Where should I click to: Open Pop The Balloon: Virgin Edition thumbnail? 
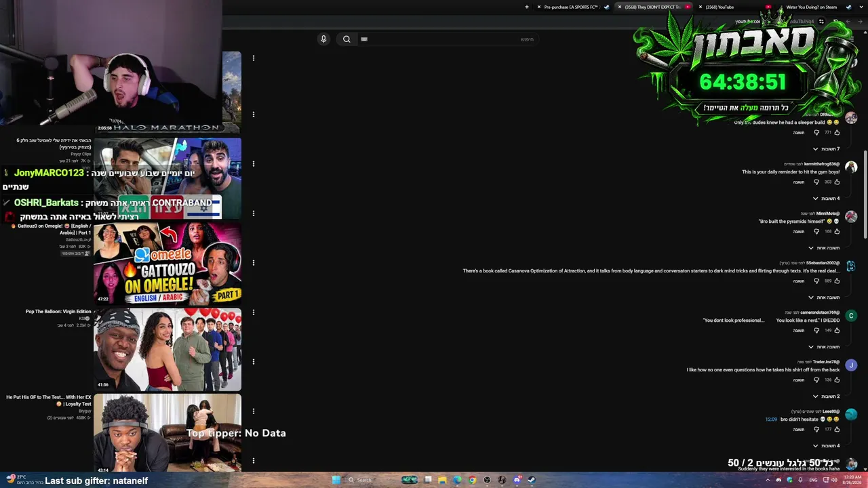[167, 350]
